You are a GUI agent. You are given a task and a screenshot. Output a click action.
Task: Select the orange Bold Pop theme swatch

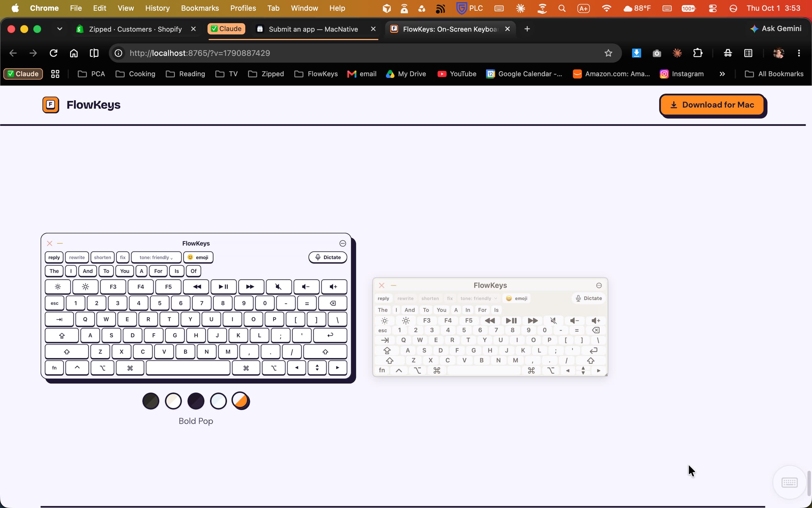[x=241, y=401]
